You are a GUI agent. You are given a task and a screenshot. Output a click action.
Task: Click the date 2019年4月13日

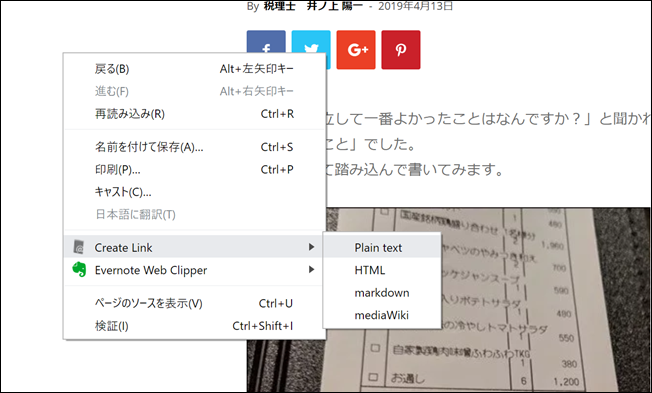(415, 6)
